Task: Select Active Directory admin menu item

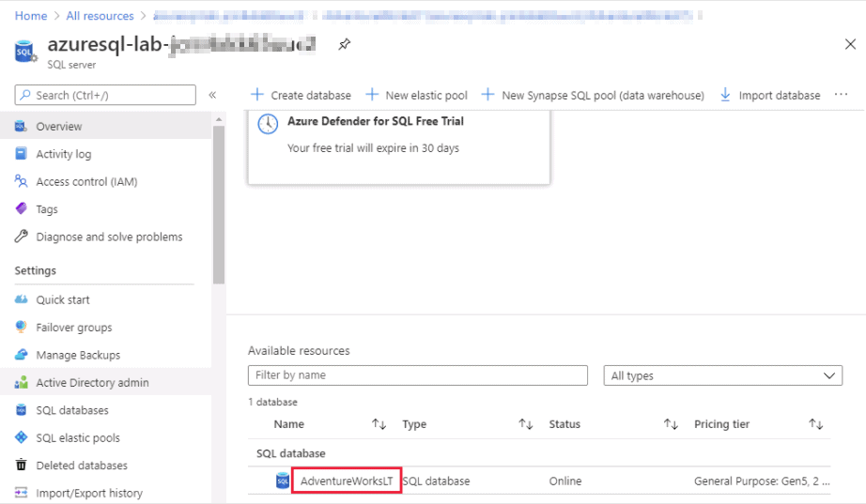Action: tap(92, 383)
